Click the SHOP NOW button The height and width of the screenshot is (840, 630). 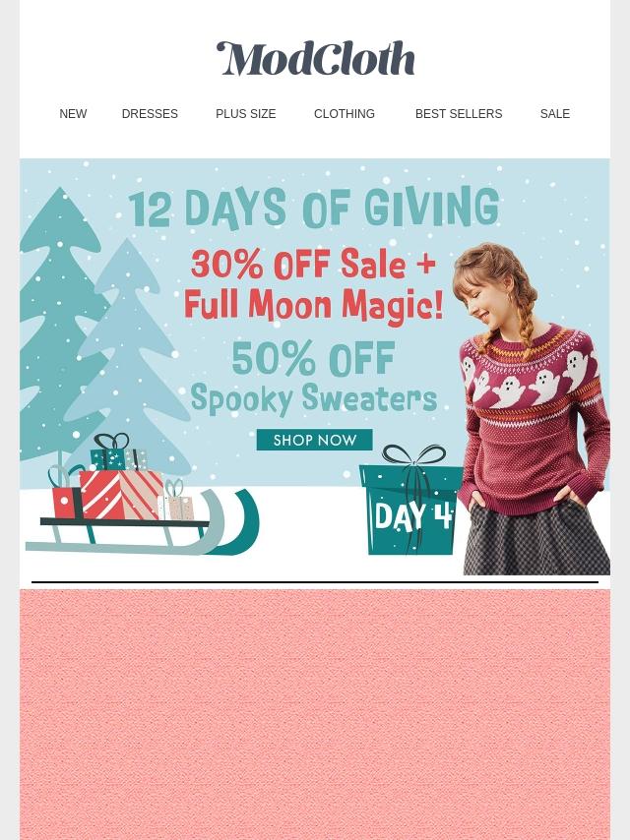(x=315, y=440)
